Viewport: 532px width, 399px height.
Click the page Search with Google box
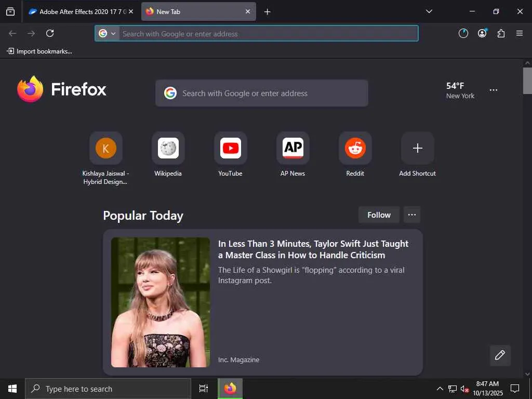(x=262, y=93)
